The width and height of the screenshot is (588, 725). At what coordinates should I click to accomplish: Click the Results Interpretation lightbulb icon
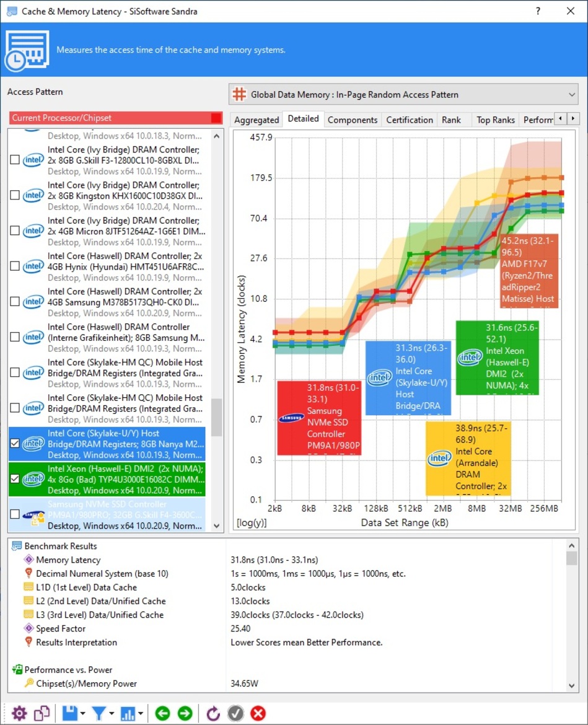click(x=29, y=642)
